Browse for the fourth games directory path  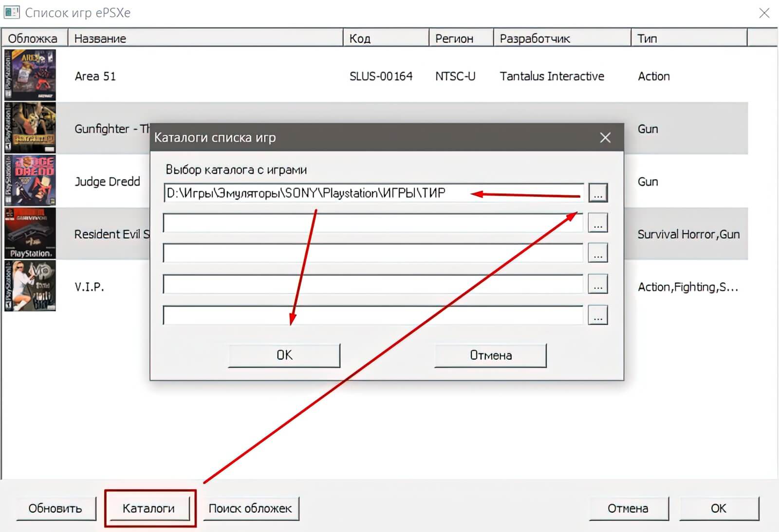598,284
